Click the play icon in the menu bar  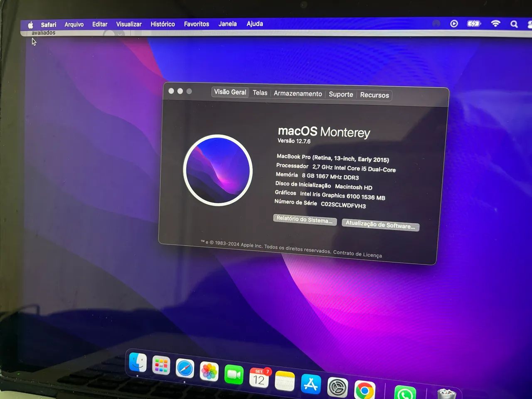(454, 24)
